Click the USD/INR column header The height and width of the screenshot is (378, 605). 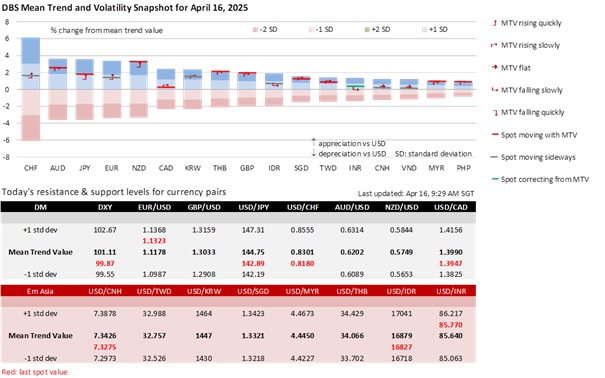tap(451, 291)
